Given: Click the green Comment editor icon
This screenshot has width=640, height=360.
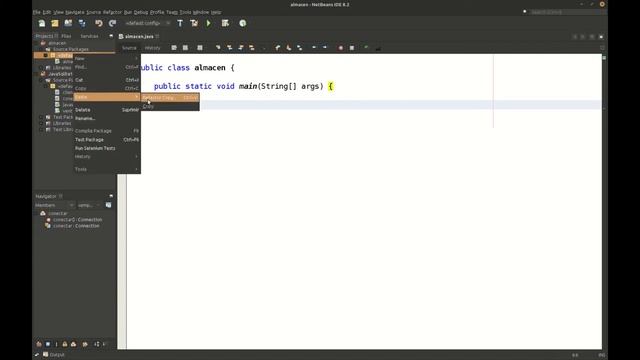Looking at the screenshot, I should pos(366,48).
